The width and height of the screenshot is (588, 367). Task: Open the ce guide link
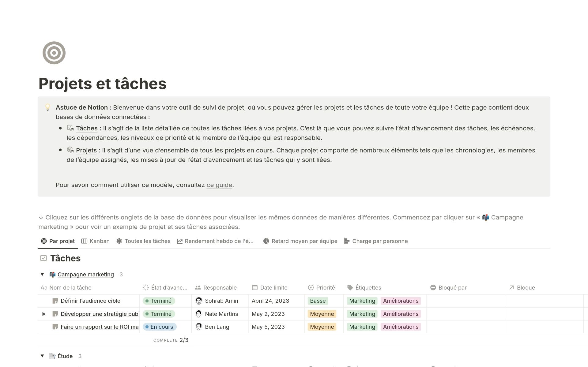[x=219, y=185]
